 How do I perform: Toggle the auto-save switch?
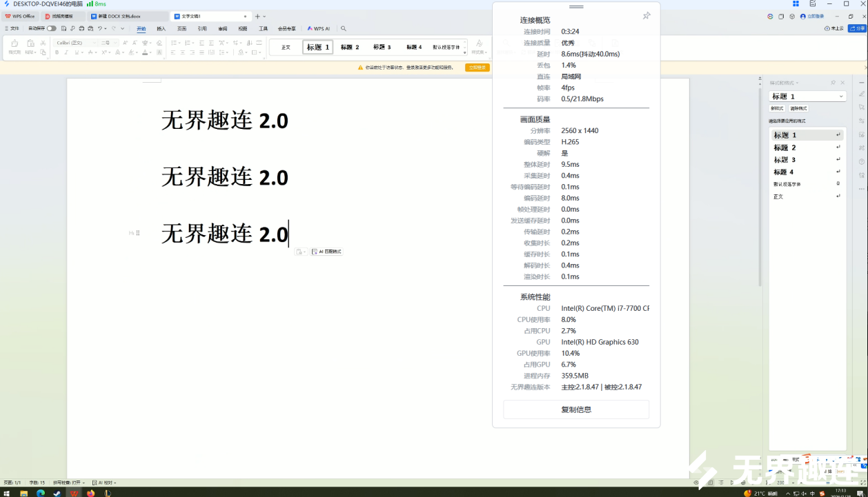(x=52, y=28)
